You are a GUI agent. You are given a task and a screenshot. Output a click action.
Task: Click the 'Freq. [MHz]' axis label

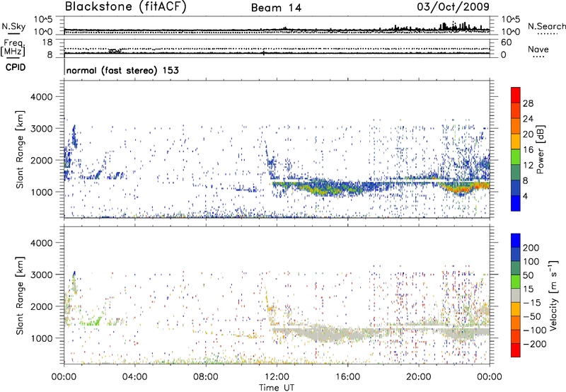(x=13, y=48)
